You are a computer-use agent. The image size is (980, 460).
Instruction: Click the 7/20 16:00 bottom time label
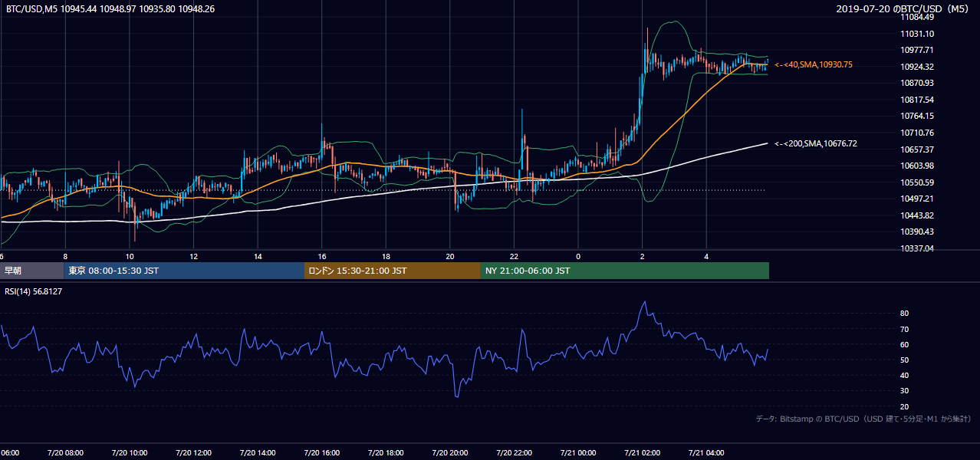[321, 453]
